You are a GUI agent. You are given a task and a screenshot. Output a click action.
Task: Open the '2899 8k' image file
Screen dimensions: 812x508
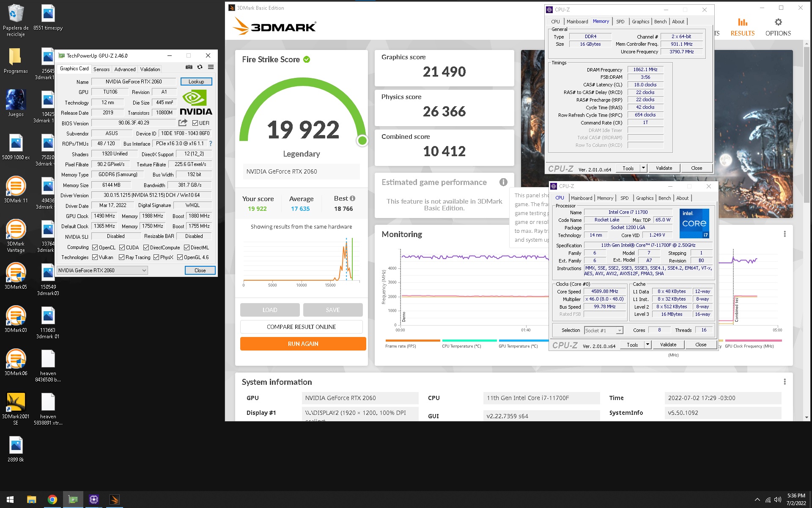click(16, 449)
